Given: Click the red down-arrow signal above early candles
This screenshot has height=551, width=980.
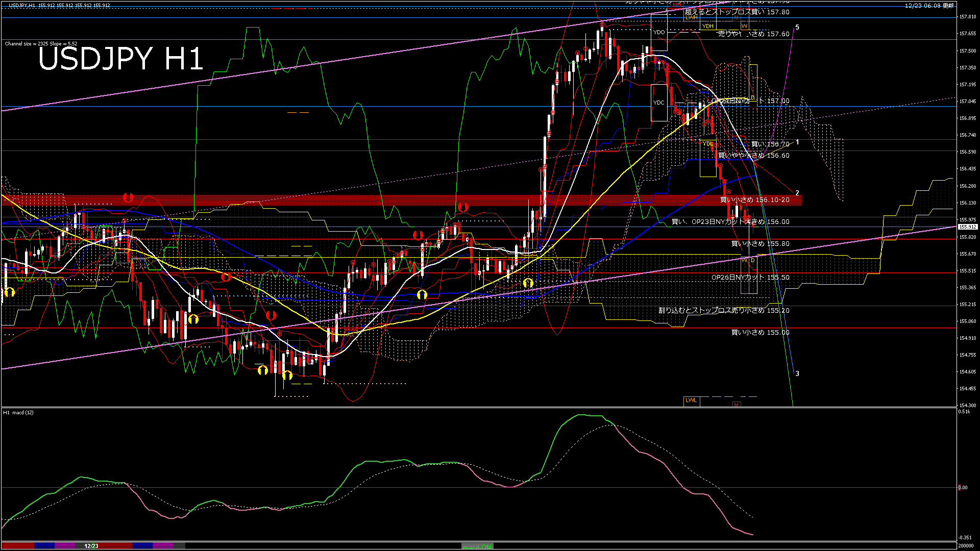Looking at the screenshot, I should (x=128, y=197).
